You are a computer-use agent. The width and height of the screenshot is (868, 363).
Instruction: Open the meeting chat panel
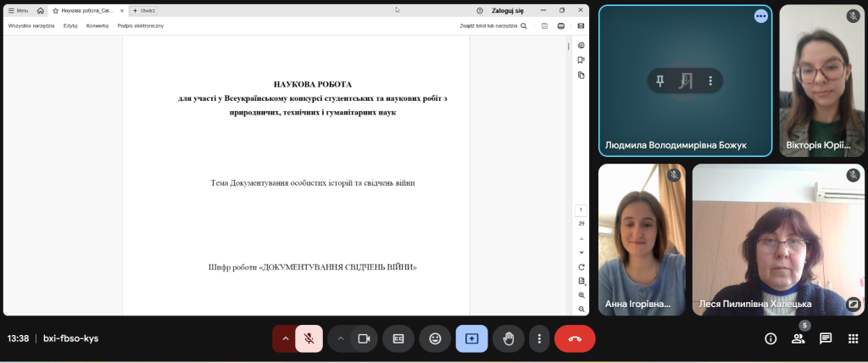(x=825, y=338)
